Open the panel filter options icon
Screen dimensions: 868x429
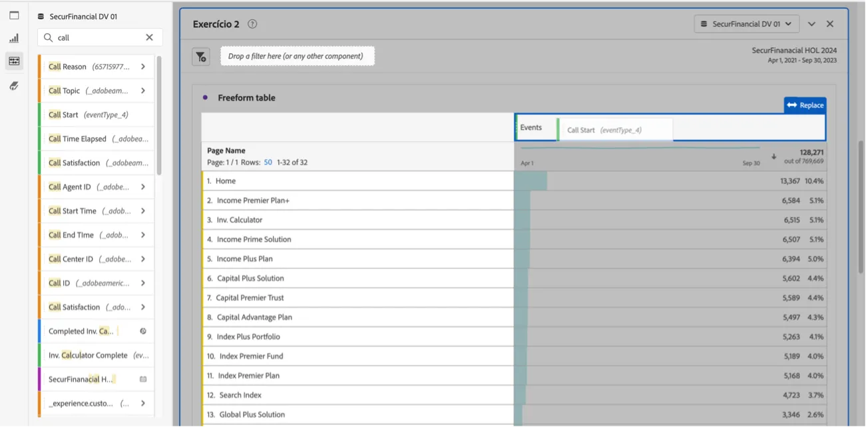[201, 57]
